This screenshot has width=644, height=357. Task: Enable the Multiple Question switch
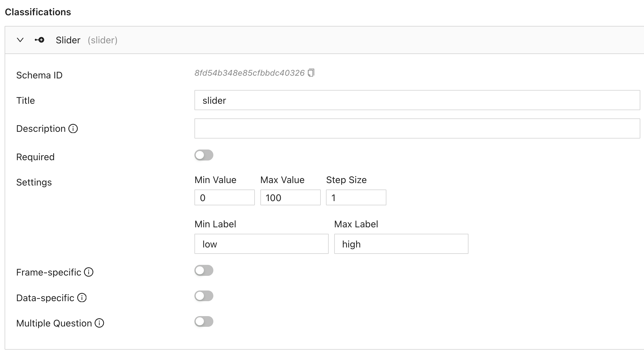(x=204, y=322)
